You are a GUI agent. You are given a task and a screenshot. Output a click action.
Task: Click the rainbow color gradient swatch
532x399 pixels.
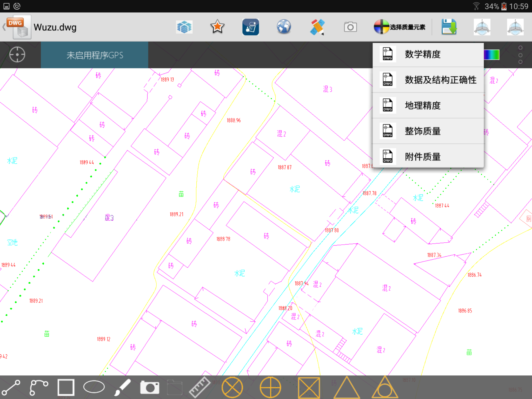(x=491, y=55)
